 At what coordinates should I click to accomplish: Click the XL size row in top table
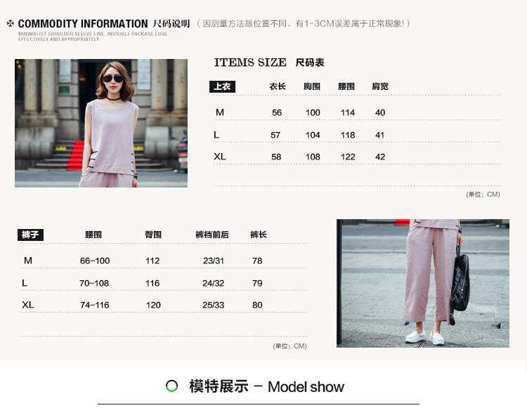[220, 157]
